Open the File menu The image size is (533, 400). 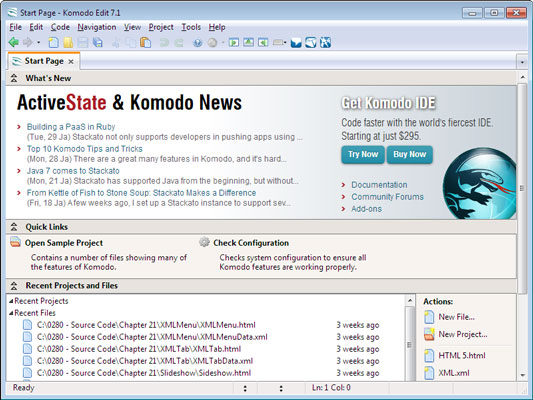pos(16,27)
